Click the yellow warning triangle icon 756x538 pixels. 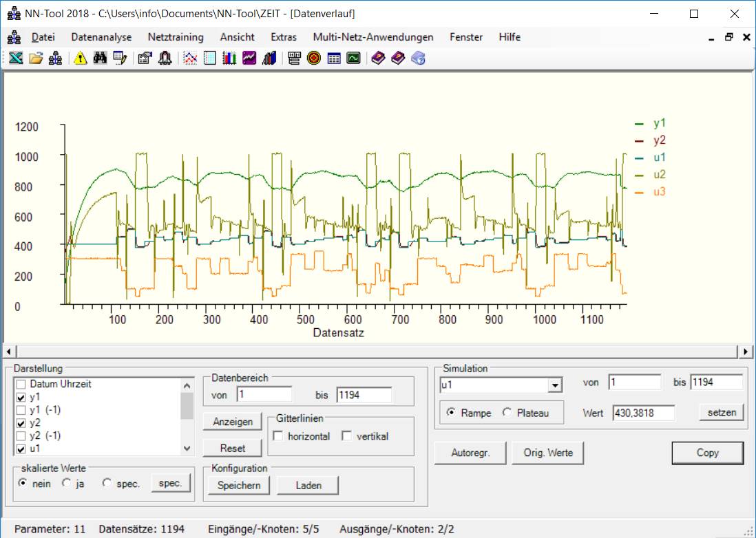click(x=81, y=58)
